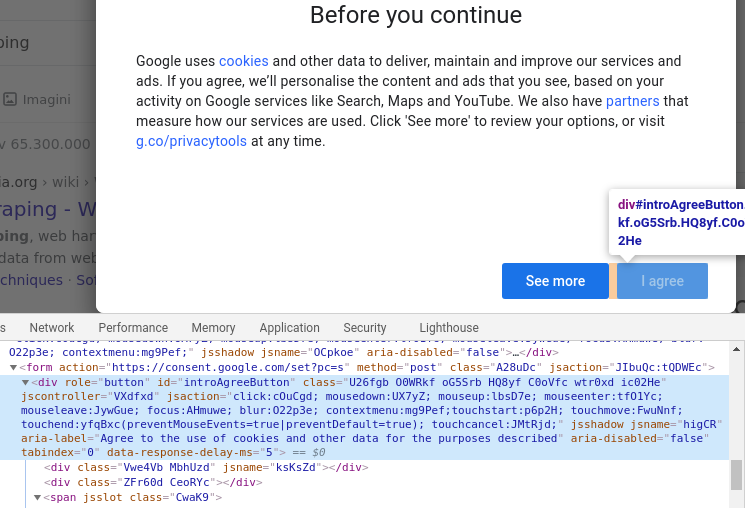
Task: Follow the partners link
Action: pyautogui.click(x=632, y=101)
